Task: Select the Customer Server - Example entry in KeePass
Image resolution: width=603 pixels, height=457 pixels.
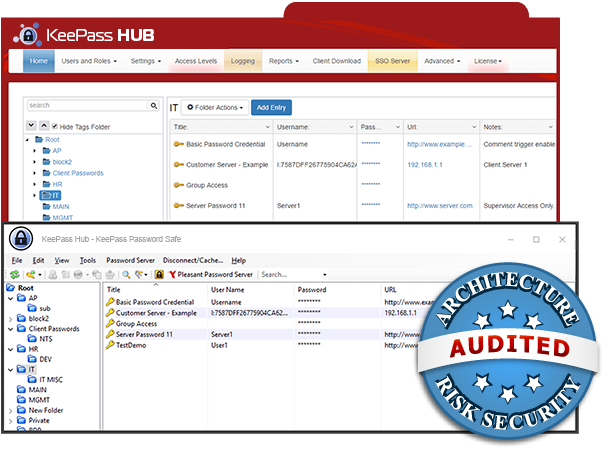Action: (156, 313)
